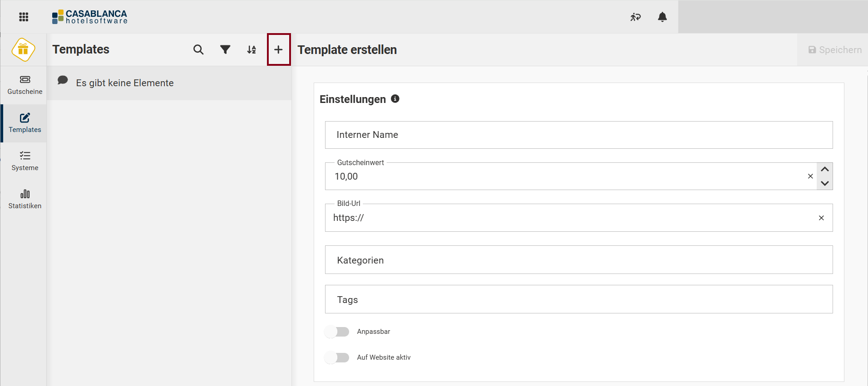Search the templates list
Screen dimensions: 868x386
198,49
